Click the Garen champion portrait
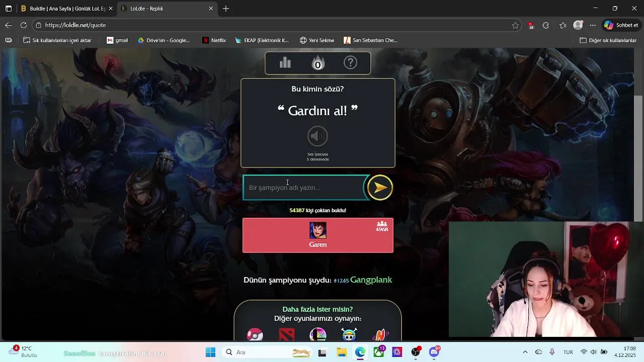Screen dimensions: 644x362 pyautogui.click(x=318, y=230)
